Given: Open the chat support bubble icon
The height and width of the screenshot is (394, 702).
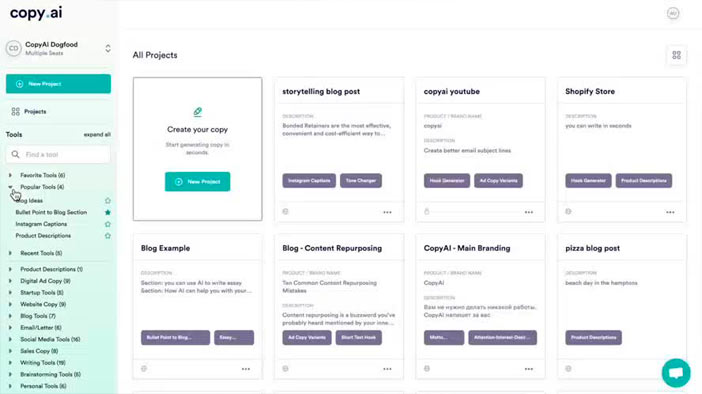Looking at the screenshot, I should pyautogui.click(x=676, y=373).
